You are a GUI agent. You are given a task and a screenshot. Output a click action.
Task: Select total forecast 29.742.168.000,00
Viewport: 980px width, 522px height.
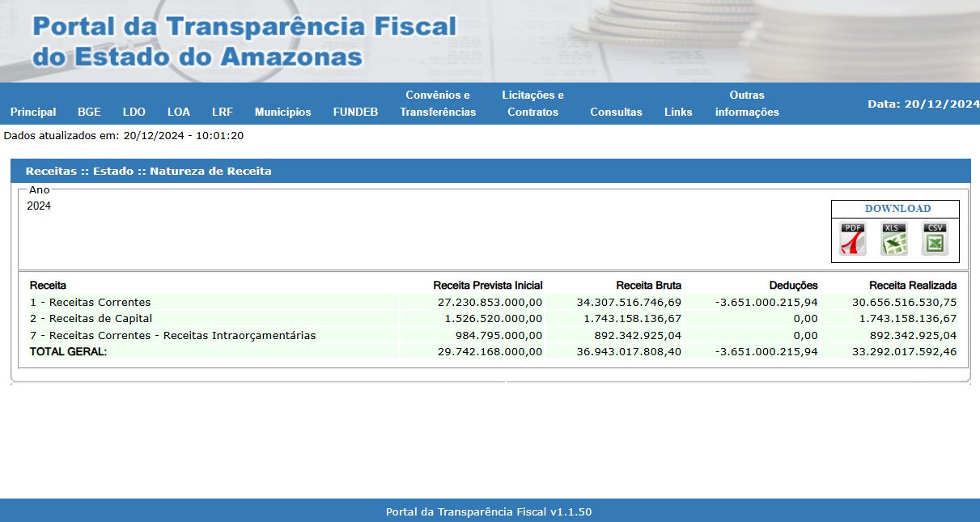pos(490,352)
